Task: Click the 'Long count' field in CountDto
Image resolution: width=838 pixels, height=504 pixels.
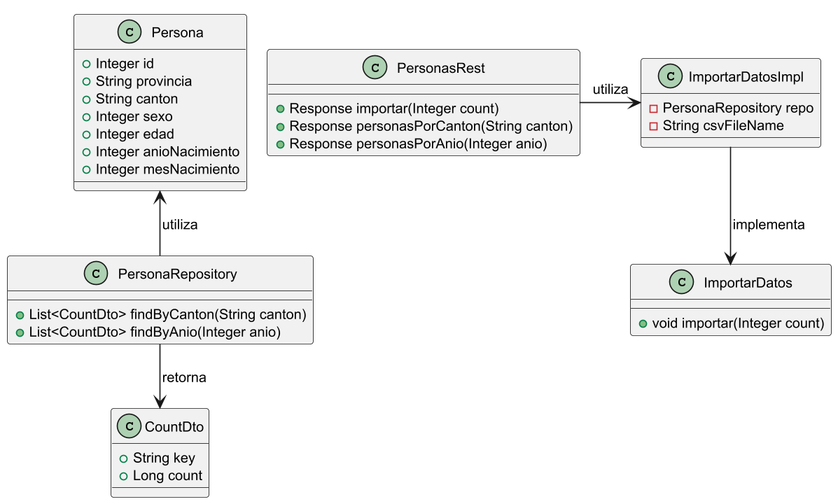Action: point(167,475)
